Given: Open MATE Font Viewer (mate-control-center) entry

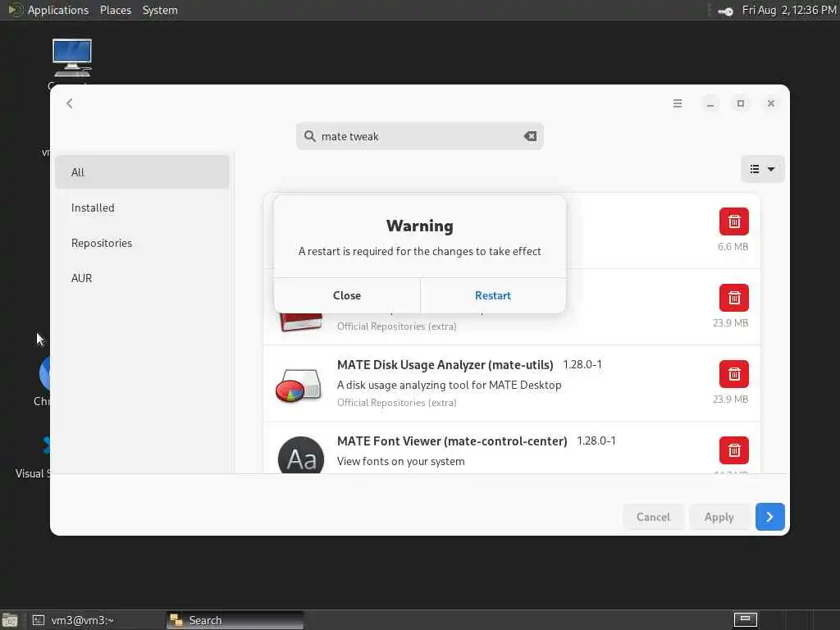Looking at the screenshot, I should 512,448.
